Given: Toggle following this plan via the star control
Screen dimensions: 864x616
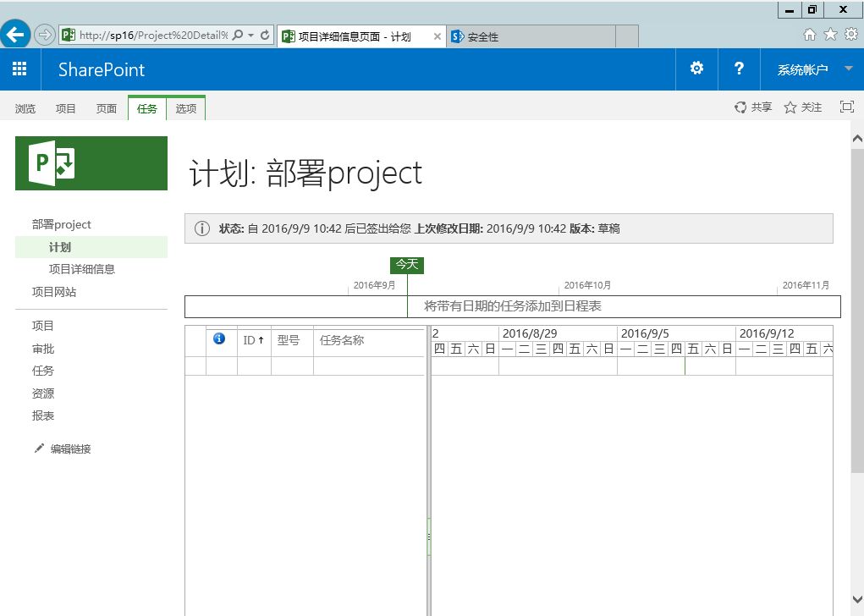Looking at the screenshot, I should [x=790, y=107].
